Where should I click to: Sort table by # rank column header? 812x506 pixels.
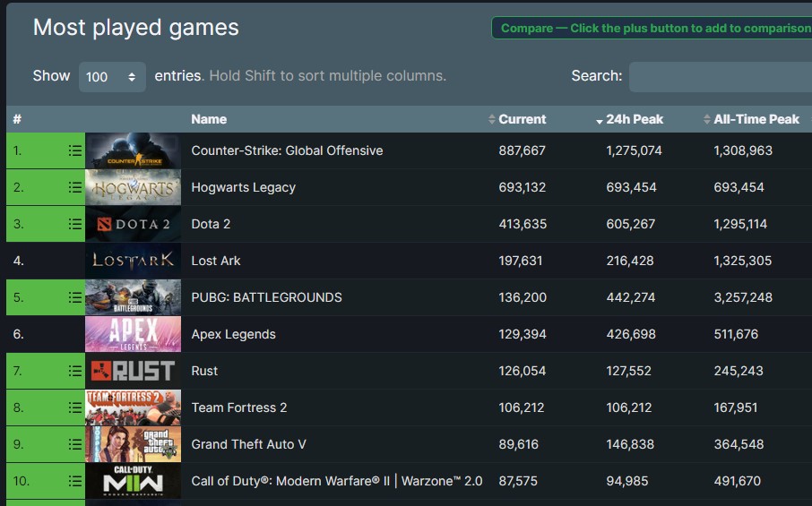[x=17, y=119]
